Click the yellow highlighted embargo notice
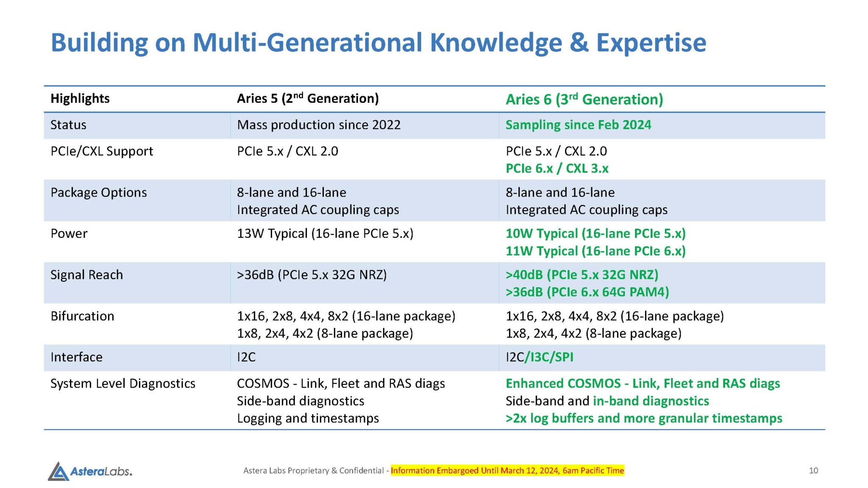 click(507, 471)
